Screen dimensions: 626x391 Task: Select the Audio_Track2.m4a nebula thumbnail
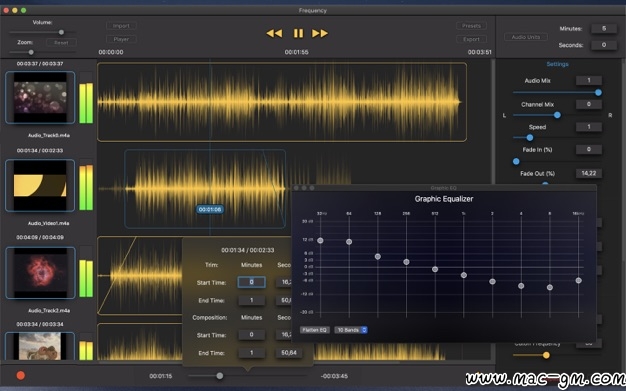[40, 273]
